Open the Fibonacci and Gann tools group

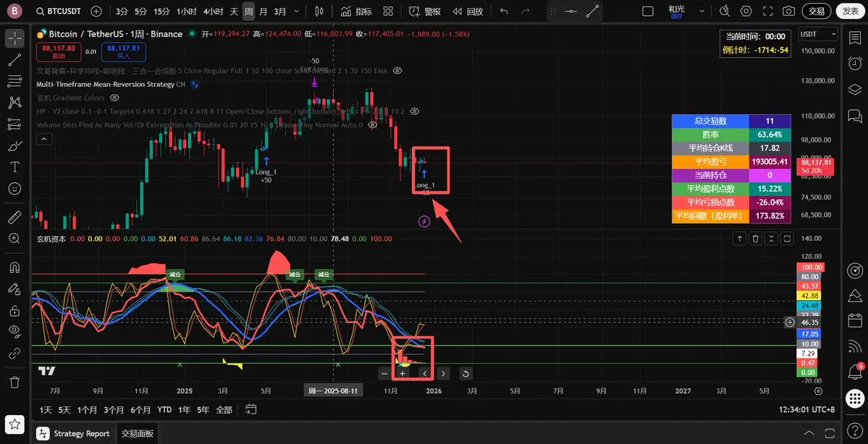15,81
